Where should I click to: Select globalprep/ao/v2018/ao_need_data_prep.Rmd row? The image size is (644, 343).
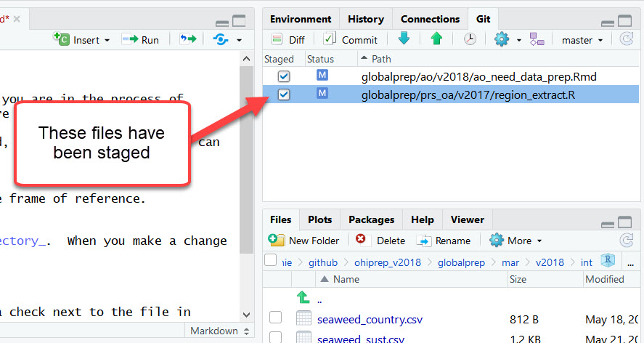[451, 76]
